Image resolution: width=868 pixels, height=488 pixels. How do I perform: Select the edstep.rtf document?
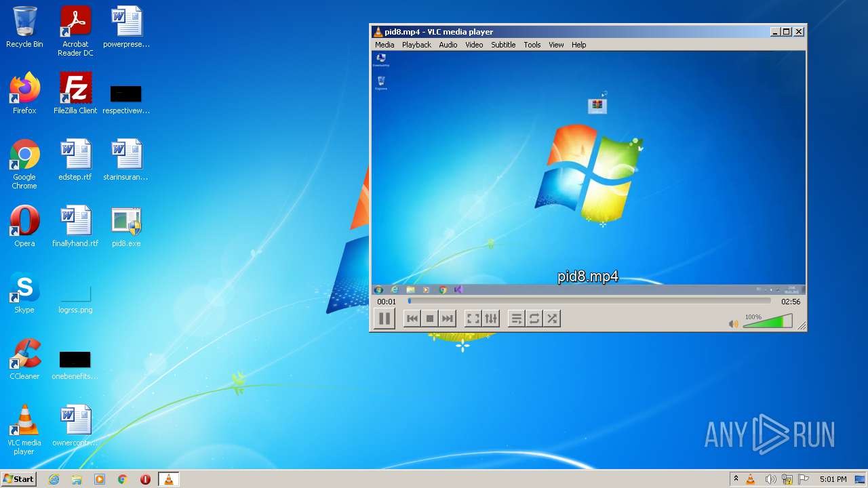[75, 160]
